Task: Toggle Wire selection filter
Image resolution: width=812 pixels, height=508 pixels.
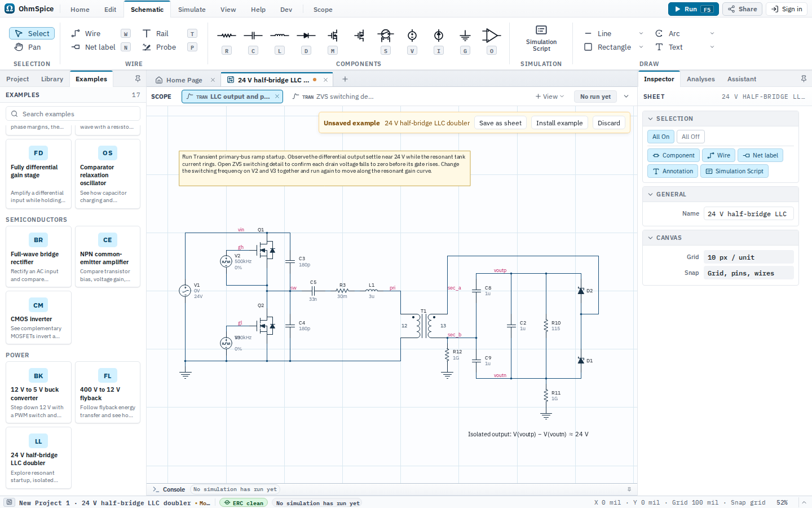Action: [718, 155]
